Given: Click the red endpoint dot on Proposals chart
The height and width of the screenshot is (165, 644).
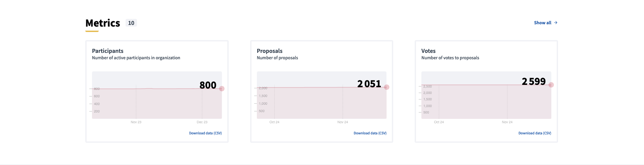Looking at the screenshot, I should [386, 87].
